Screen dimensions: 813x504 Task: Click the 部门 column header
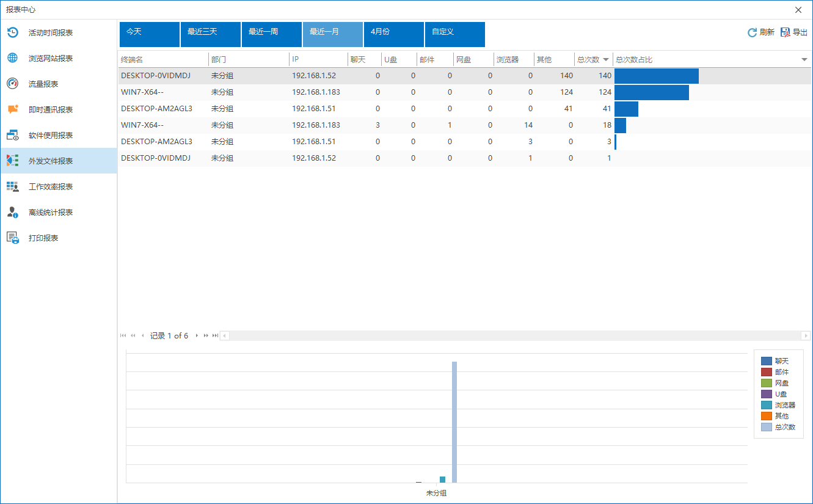(249, 59)
